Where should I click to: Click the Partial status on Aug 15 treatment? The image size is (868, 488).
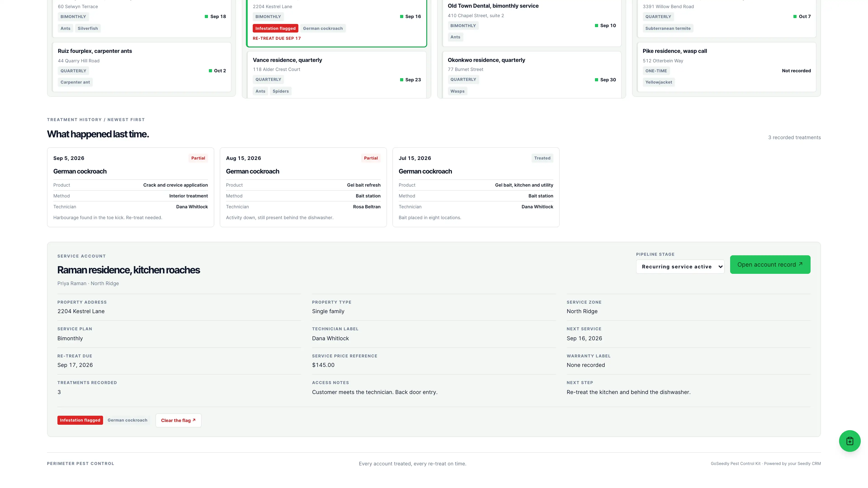coord(371,158)
